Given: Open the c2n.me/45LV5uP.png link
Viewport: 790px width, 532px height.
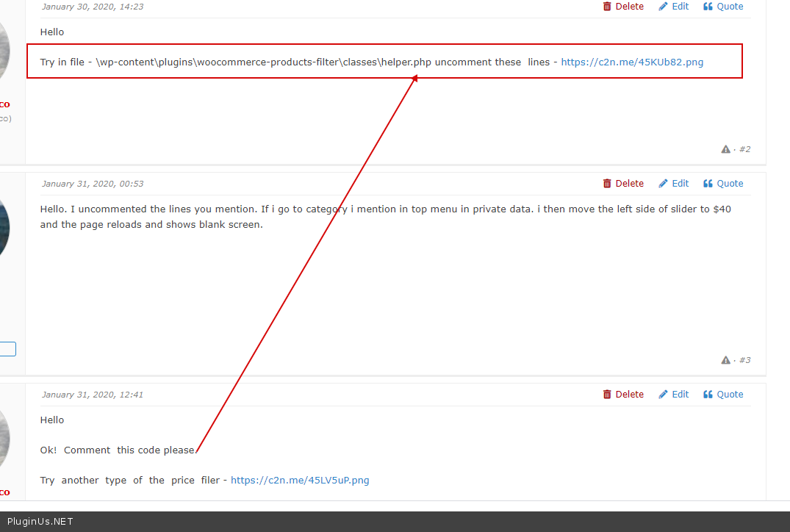Looking at the screenshot, I should pos(300,480).
